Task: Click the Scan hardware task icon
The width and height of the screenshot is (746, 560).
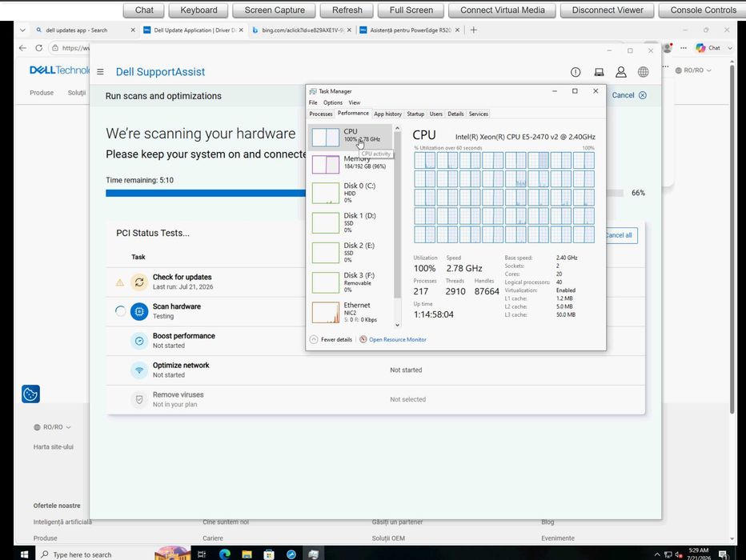Action: tap(139, 311)
